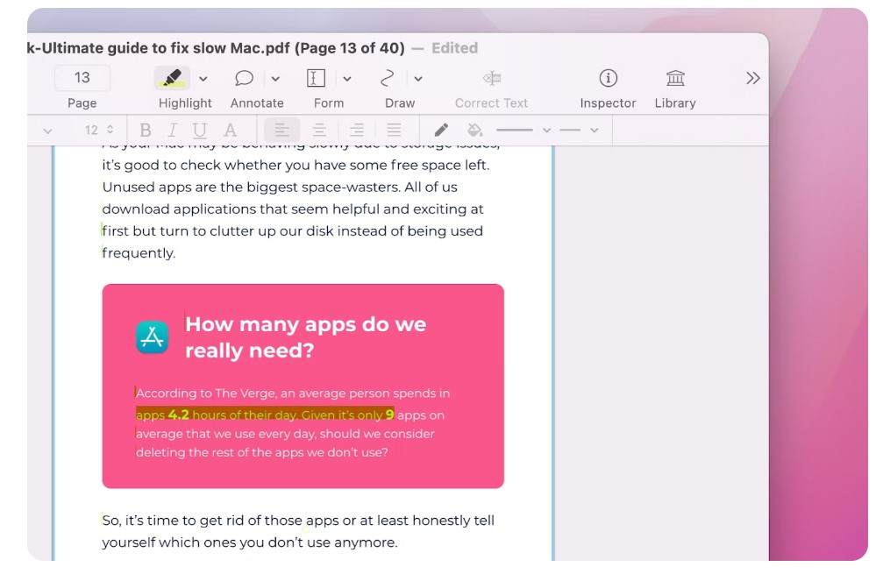The height and width of the screenshot is (588, 883).
Task: Click the heading "How many apps do we"
Action: (306, 324)
